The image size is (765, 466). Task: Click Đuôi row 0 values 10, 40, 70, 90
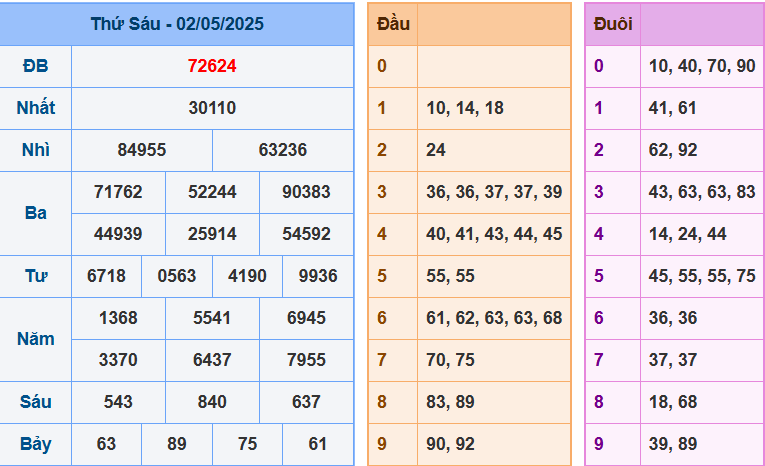pyautogui.click(x=702, y=66)
